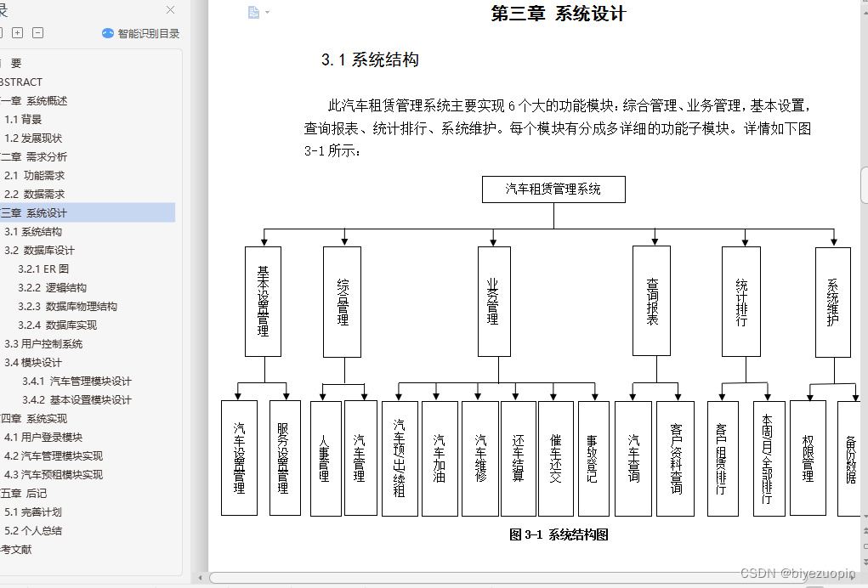Click diagram box 服务设置管理
868x588 pixels.
coord(285,458)
